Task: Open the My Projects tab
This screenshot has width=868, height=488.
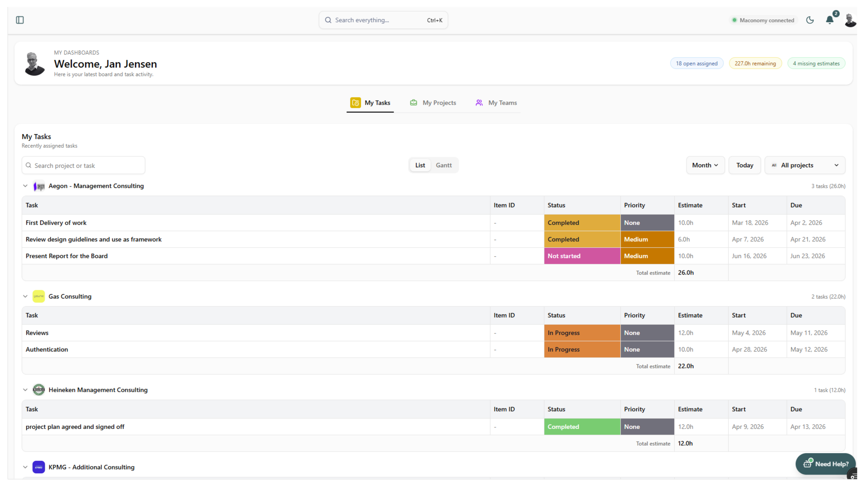Action: [x=433, y=103]
